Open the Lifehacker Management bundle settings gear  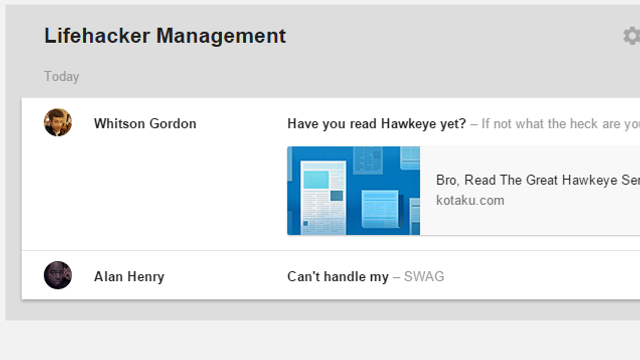tap(632, 36)
